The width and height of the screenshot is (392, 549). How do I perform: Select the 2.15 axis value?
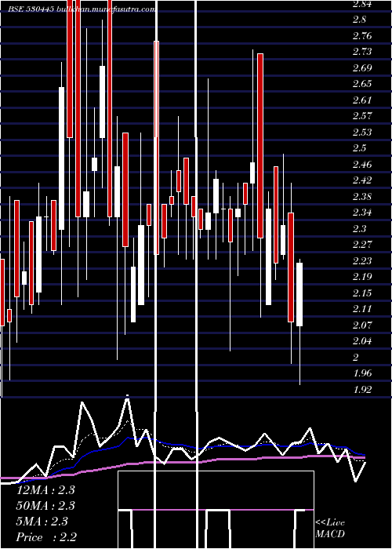click(x=362, y=293)
